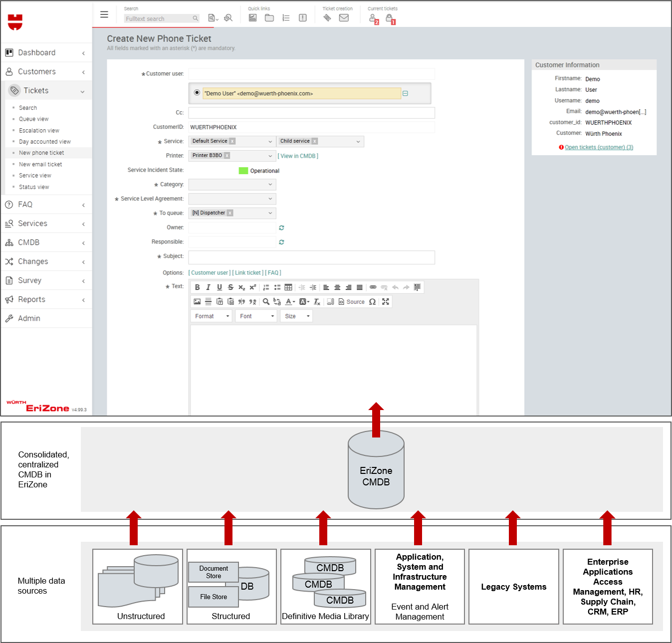Screen dimensions: 672x643
Task: Open the folder quick link icon
Action: (269, 17)
